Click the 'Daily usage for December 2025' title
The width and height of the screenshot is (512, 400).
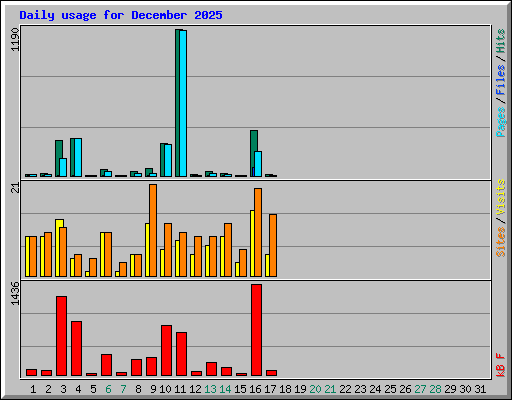coord(121,15)
